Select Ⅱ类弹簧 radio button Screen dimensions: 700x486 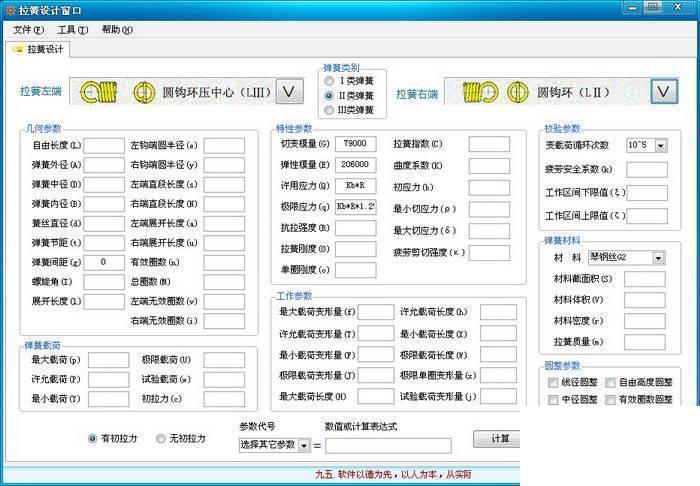[x=329, y=96]
